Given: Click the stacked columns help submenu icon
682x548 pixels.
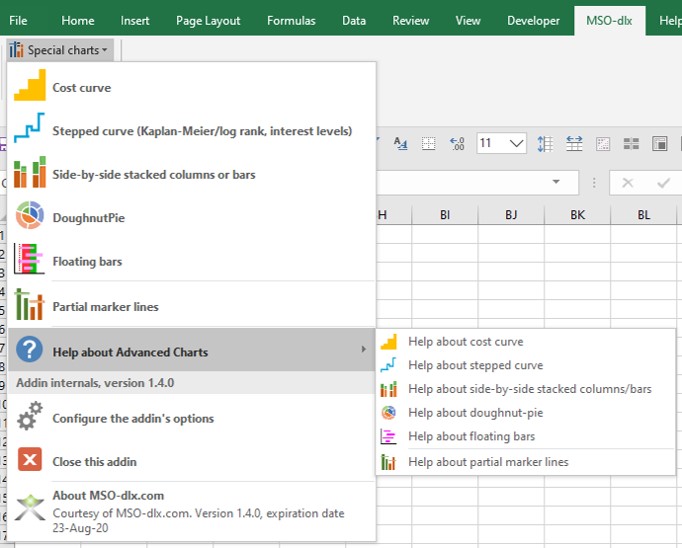Looking at the screenshot, I should 388,389.
